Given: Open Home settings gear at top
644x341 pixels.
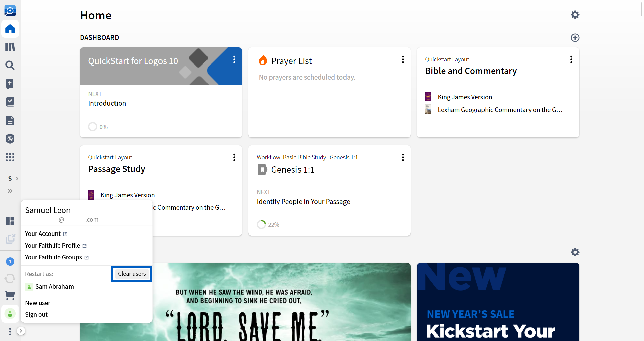Looking at the screenshot, I should (575, 15).
